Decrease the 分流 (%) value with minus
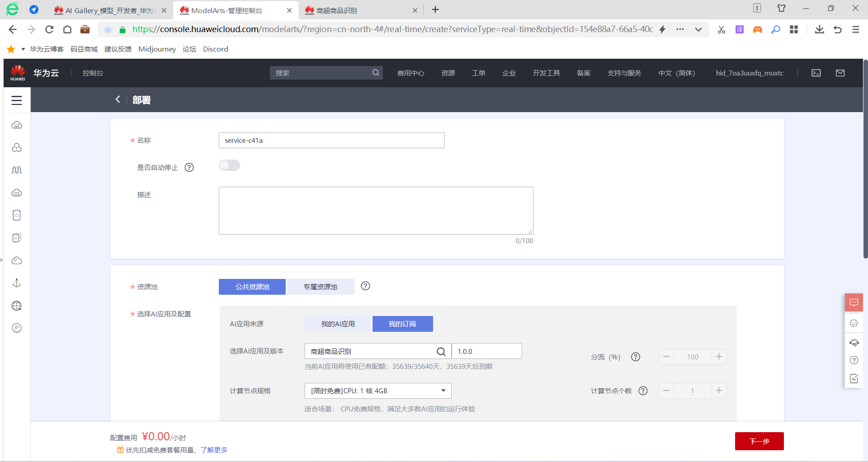This screenshot has width=868, height=462. click(x=666, y=357)
